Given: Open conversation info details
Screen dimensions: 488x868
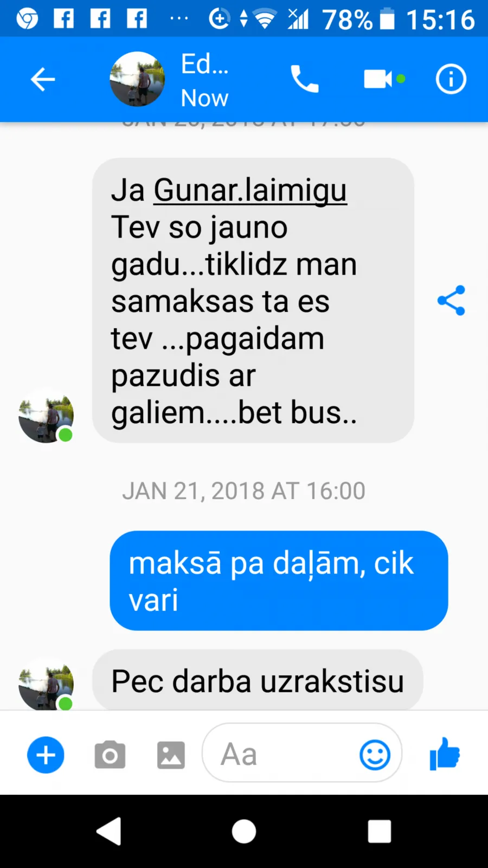Looking at the screenshot, I should tap(451, 79).
